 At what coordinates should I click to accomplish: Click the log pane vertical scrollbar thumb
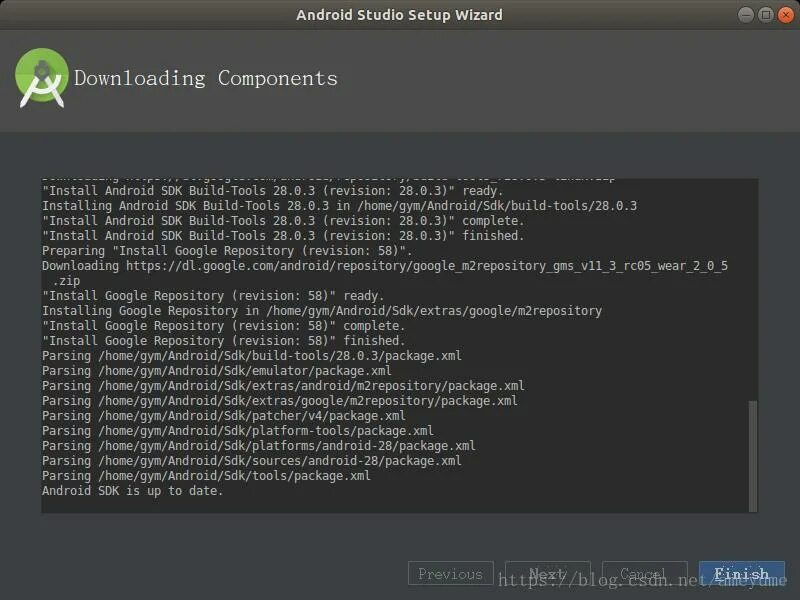tap(753, 456)
